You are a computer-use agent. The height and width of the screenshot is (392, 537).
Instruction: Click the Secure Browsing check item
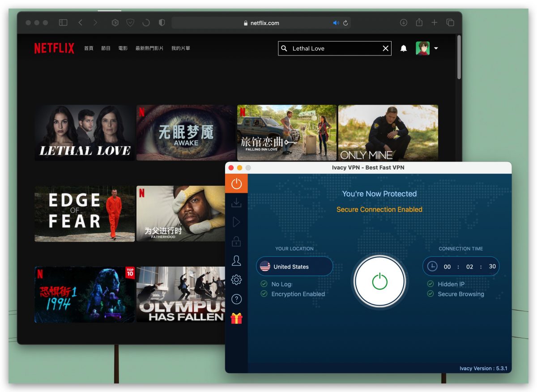[456, 294]
